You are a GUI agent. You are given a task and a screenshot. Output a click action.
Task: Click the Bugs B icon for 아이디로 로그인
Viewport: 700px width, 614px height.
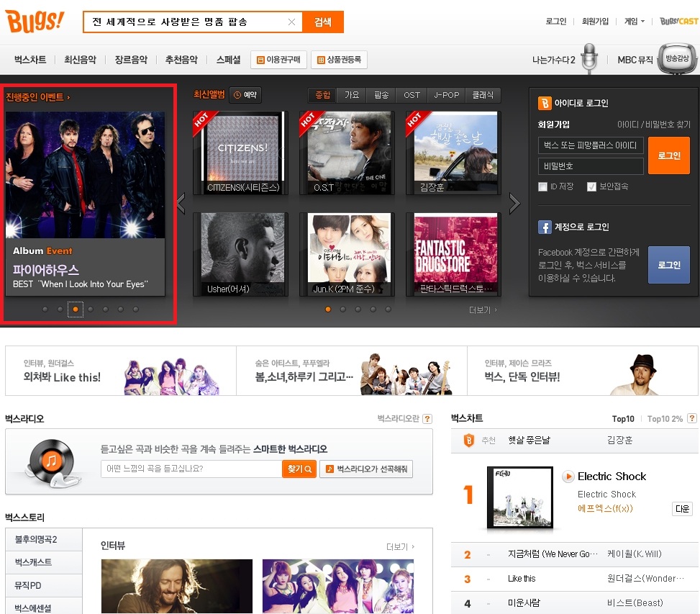pos(544,103)
